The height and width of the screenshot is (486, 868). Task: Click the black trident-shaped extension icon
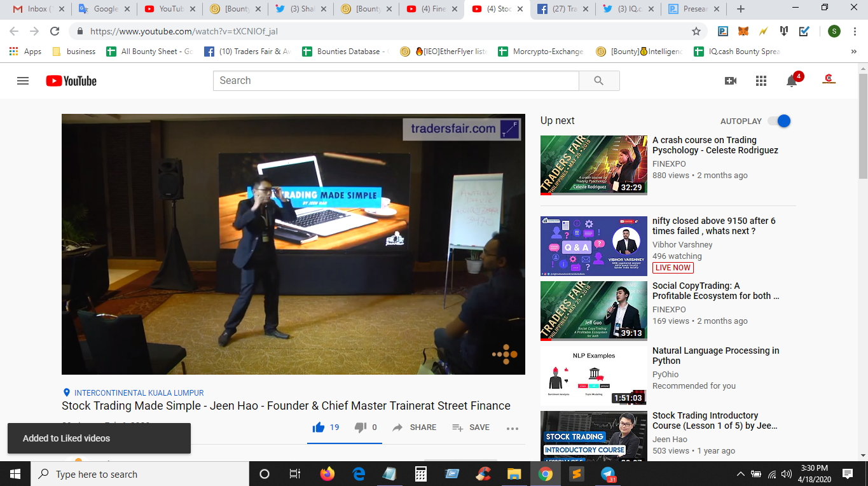[784, 31]
